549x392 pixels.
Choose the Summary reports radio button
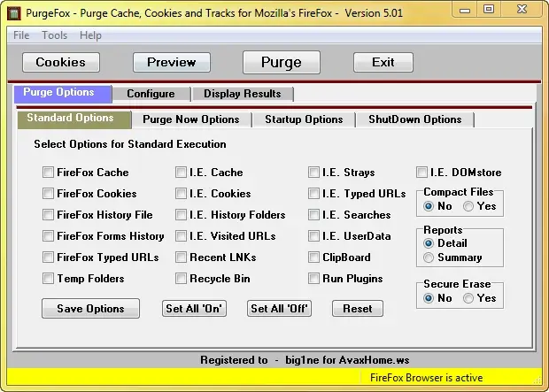point(429,257)
